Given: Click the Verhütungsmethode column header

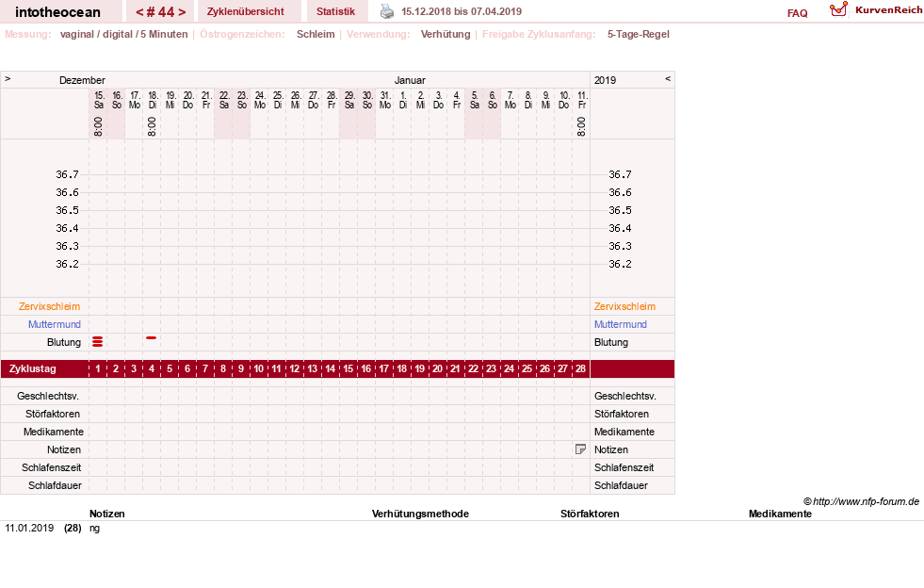Looking at the screenshot, I should pos(420,514).
